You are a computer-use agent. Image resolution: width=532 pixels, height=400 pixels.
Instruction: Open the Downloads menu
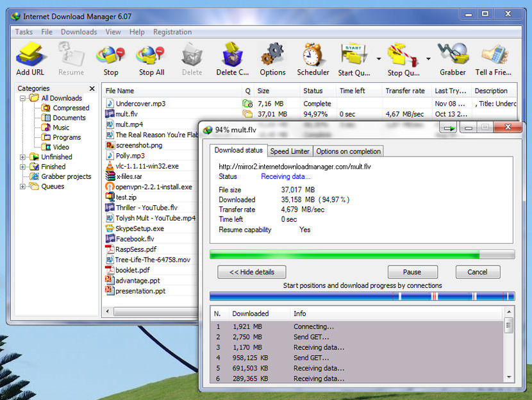click(79, 32)
